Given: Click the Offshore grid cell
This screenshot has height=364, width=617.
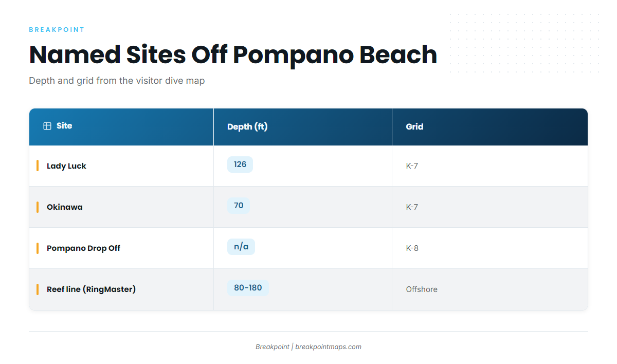Looking at the screenshot, I should [422, 289].
